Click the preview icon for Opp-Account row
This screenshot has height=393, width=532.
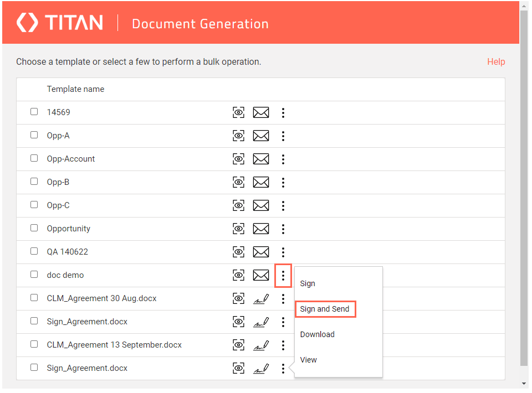click(x=238, y=159)
